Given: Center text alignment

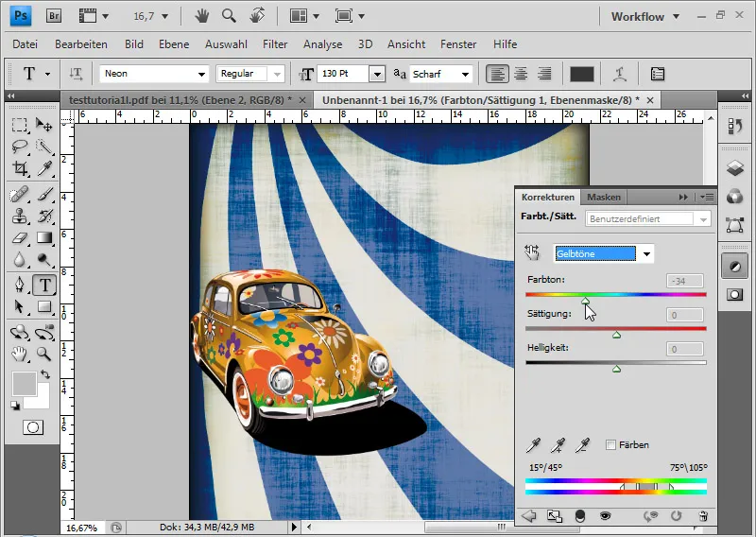Looking at the screenshot, I should [x=521, y=74].
